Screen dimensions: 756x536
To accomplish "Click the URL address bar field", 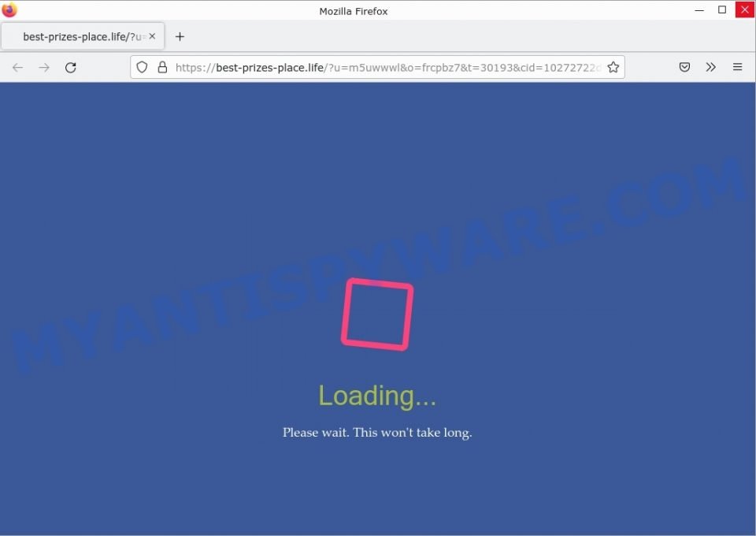I will pyautogui.click(x=377, y=67).
